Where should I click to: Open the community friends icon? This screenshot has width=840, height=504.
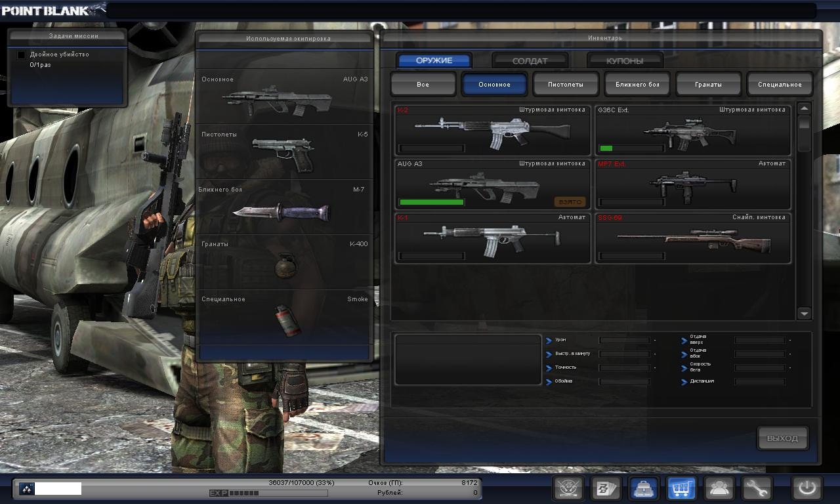[719, 488]
